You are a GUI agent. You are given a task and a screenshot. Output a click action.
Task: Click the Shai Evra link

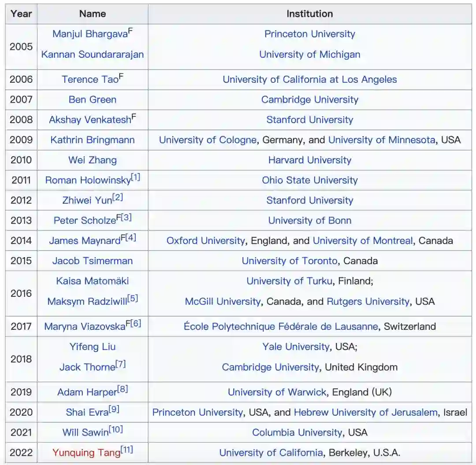87,413
